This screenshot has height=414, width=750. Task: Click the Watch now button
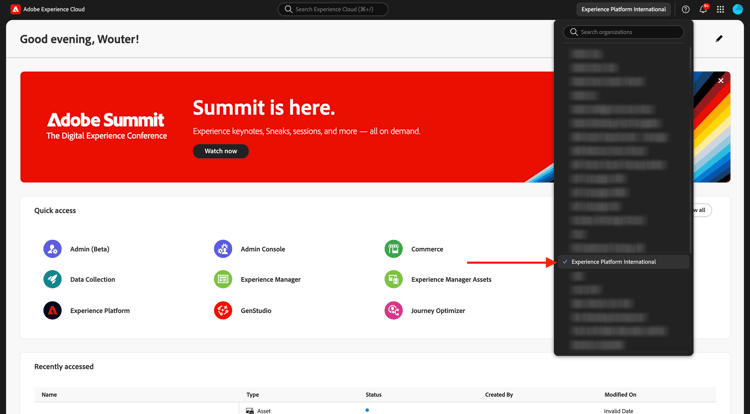coord(221,151)
